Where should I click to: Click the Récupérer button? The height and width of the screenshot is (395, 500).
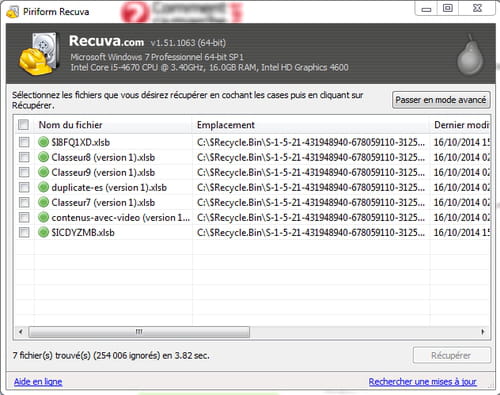(x=452, y=355)
